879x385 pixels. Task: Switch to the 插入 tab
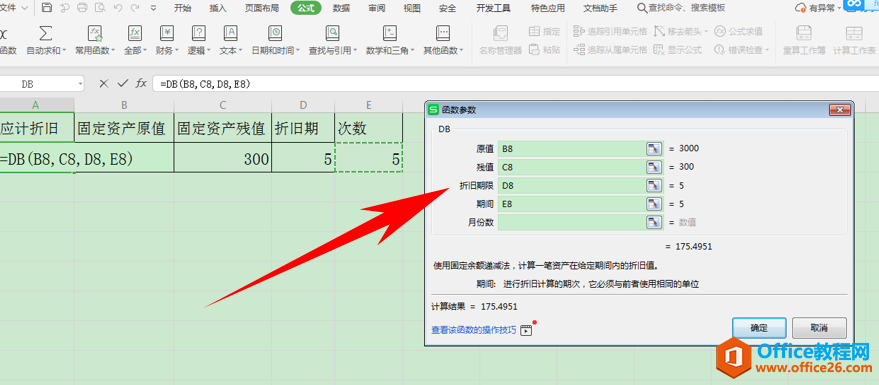point(218,8)
